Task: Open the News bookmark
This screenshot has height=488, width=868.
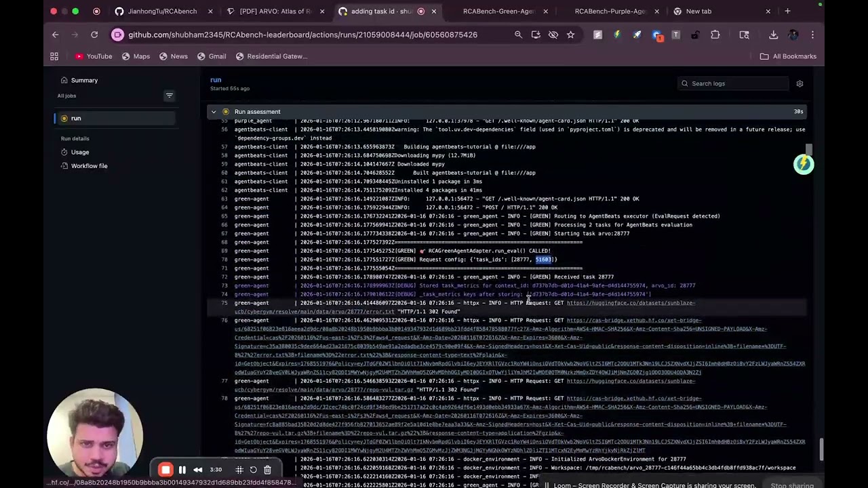Action: 174,56
